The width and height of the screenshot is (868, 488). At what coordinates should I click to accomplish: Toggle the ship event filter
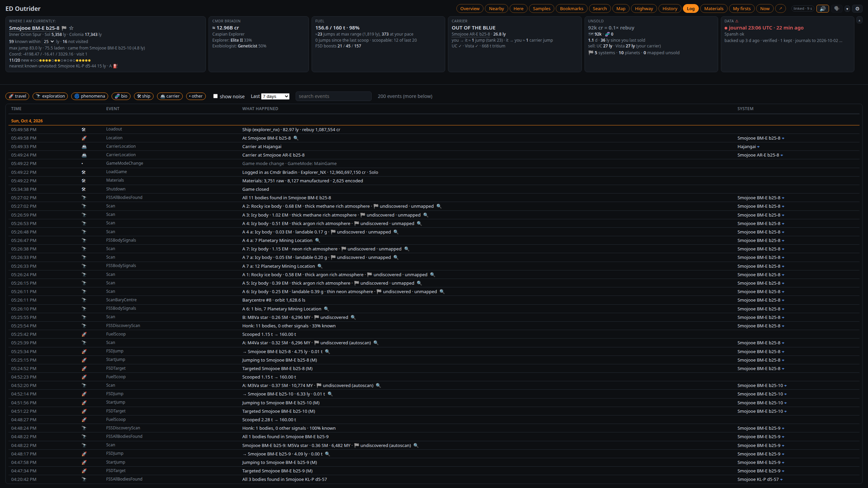click(x=144, y=96)
